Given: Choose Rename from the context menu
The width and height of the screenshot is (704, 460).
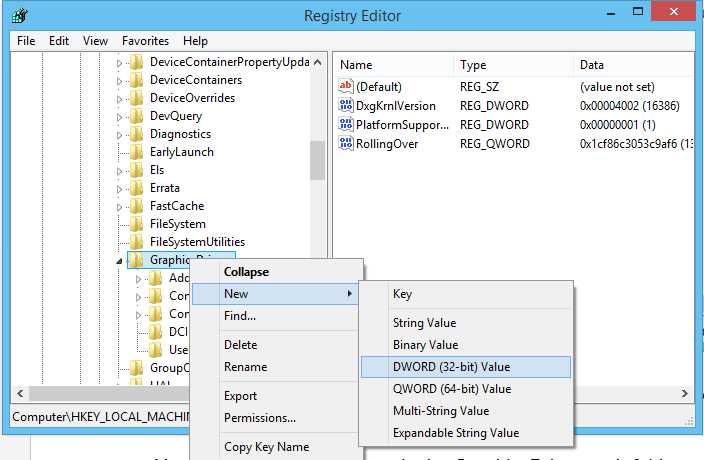Looking at the screenshot, I should 277,367.
